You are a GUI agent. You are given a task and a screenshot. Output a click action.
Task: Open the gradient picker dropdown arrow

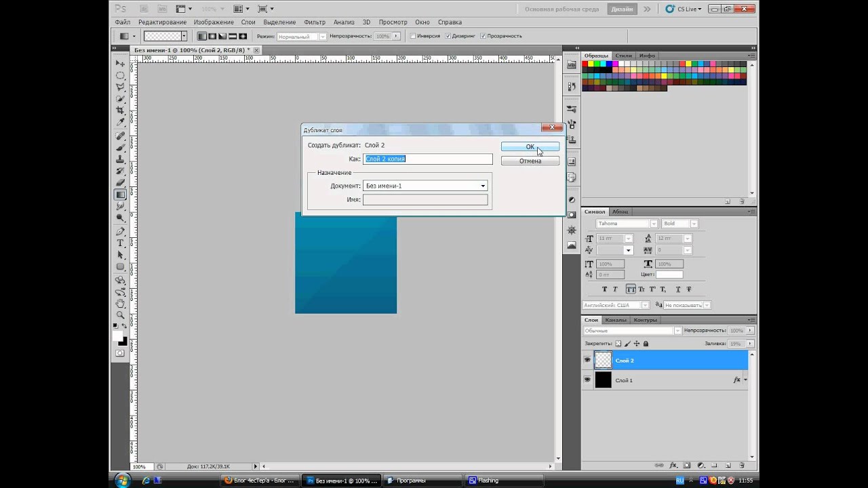tap(184, 36)
